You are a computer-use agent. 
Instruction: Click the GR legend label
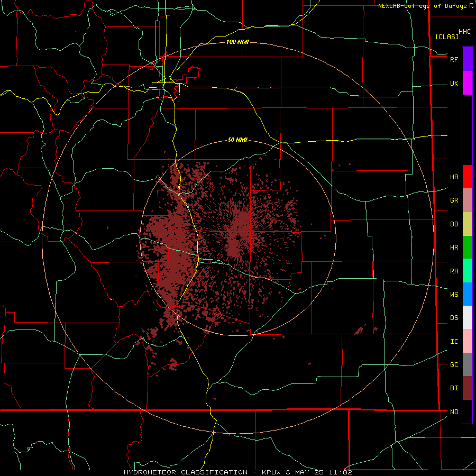pos(454,200)
